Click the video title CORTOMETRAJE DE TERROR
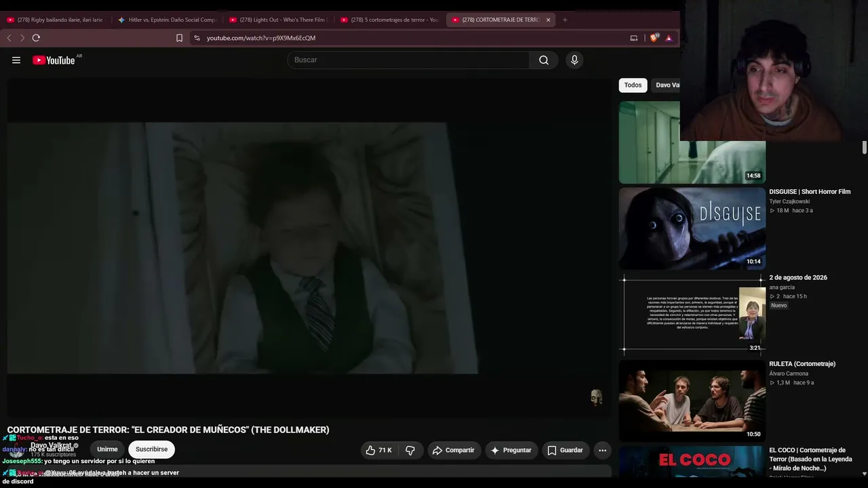868x488 pixels. (x=168, y=430)
